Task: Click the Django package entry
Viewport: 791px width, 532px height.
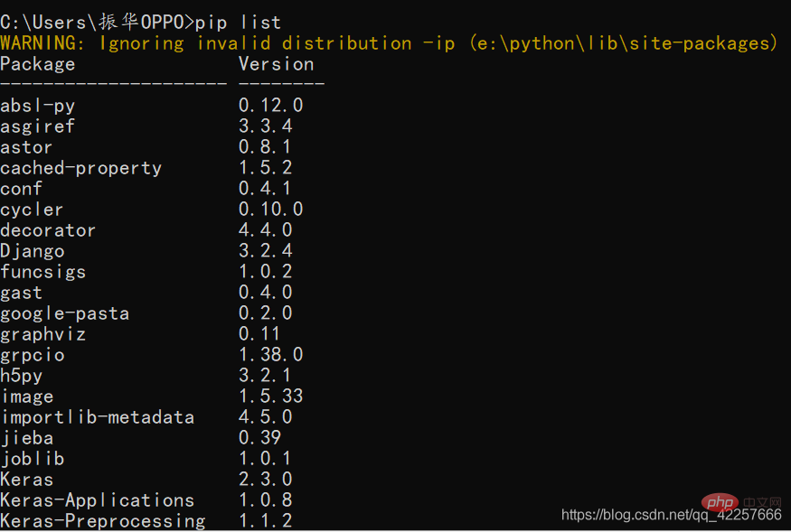Action: [33, 251]
